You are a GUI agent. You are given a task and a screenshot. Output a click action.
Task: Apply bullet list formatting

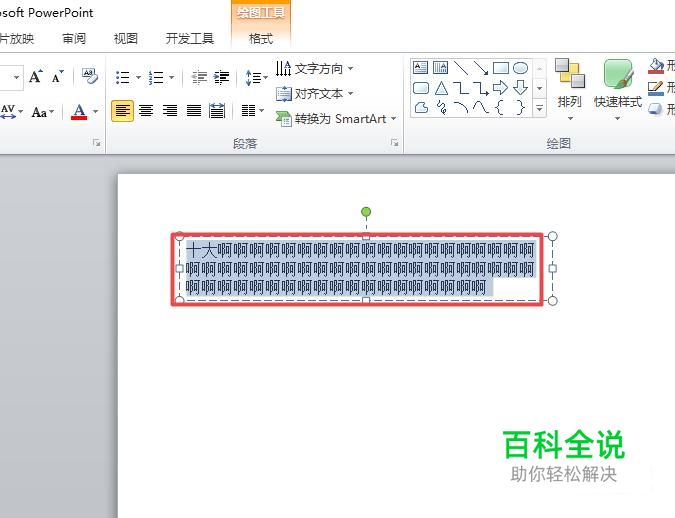coord(123,78)
